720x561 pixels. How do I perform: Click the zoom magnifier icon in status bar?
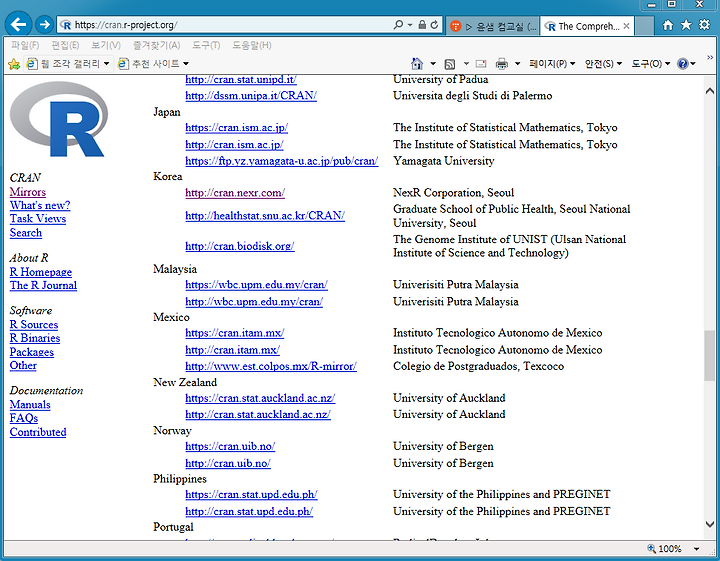click(652, 548)
